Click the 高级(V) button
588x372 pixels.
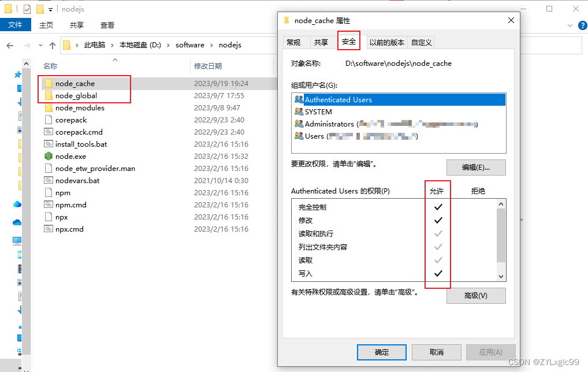click(476, 296)
